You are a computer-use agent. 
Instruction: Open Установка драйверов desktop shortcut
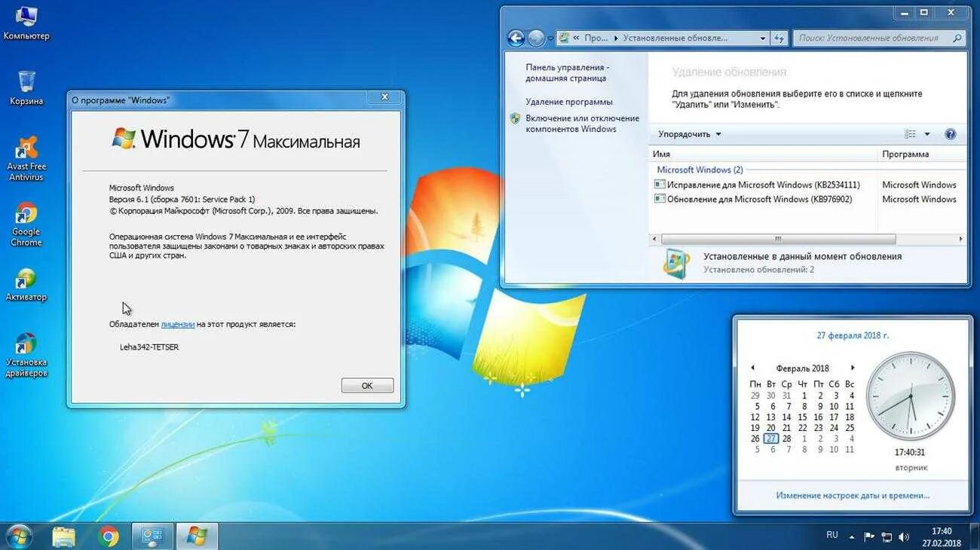point(26,354)
